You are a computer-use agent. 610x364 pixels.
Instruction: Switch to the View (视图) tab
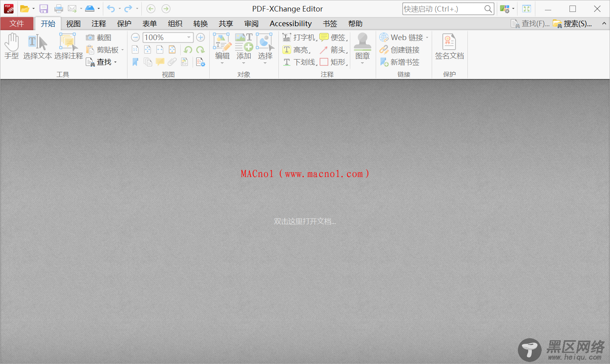click(73, 24)
